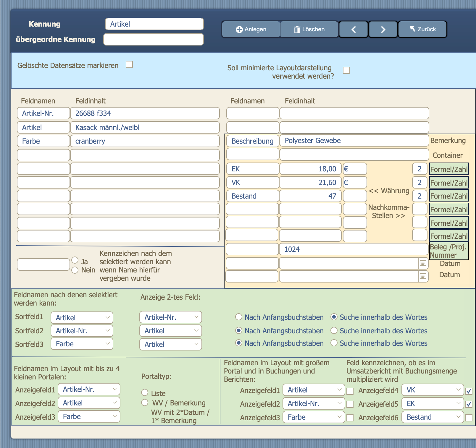
Task: Open the Sortfeld3 Farbe dropdown
Action: pos(82,344)
